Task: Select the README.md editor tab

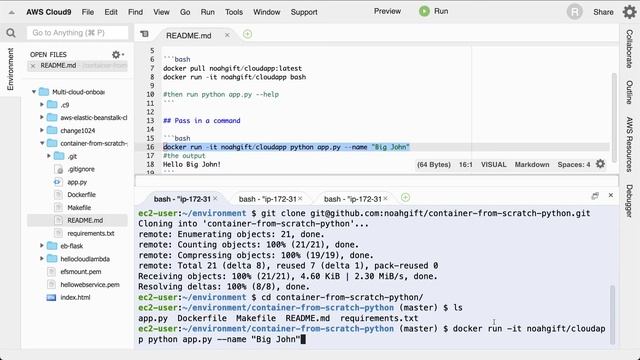Action: (x=189, y=36)
